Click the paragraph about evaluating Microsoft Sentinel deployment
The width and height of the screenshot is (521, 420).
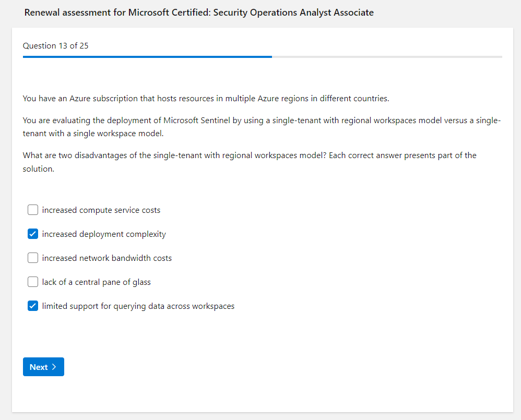[x=261, y=127]
